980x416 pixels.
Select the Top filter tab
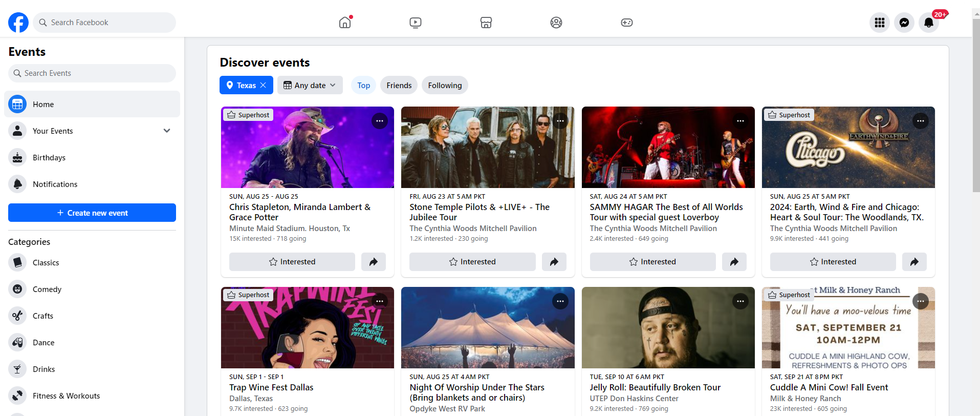pos(364,85)
